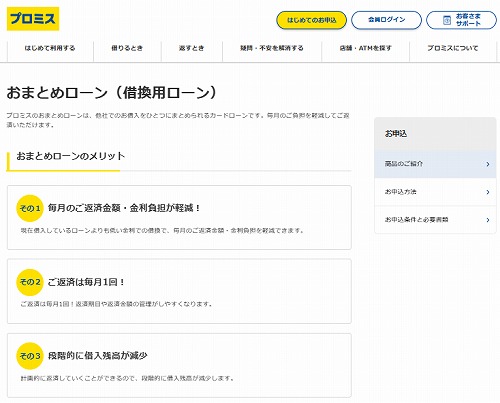Click the description under その2 heading
The width and height of the screenshot is (500, 403).
point(116,304)
